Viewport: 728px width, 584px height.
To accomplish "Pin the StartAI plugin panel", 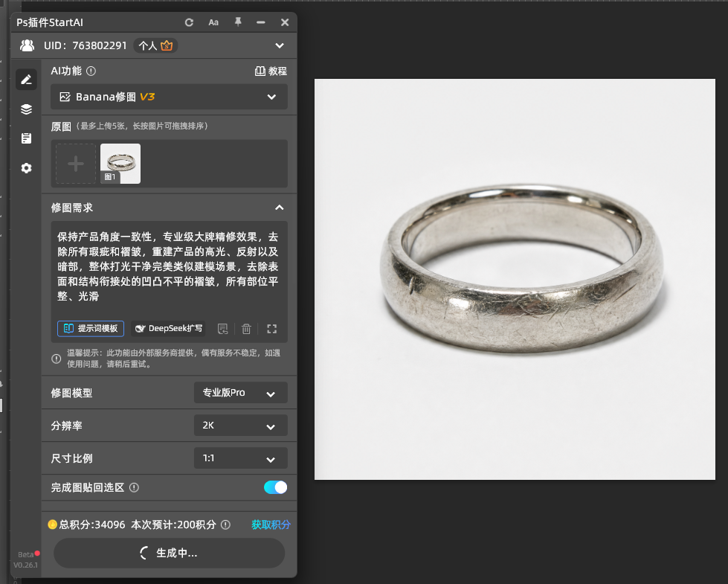I will (238, 22).
